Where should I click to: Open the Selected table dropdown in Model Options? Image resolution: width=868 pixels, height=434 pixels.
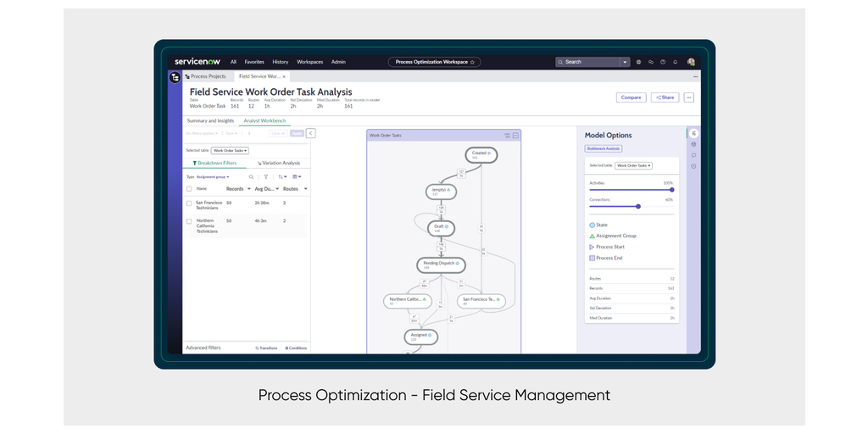[633, 165]
